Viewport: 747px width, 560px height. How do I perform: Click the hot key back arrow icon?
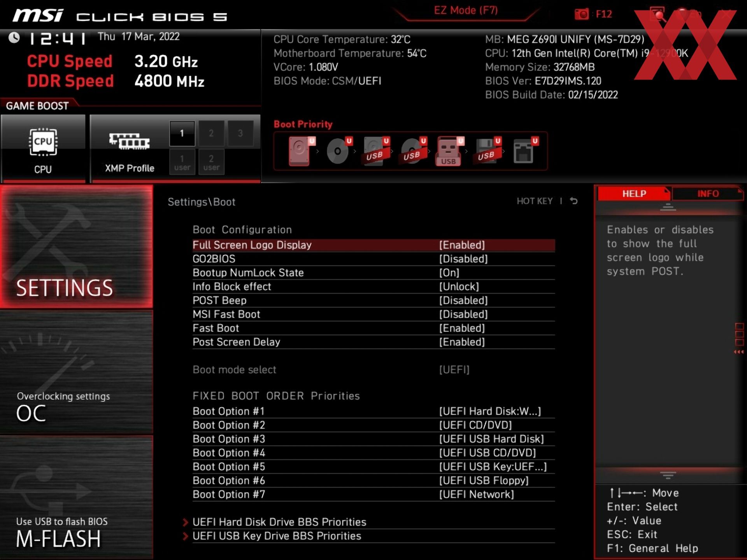574,201
